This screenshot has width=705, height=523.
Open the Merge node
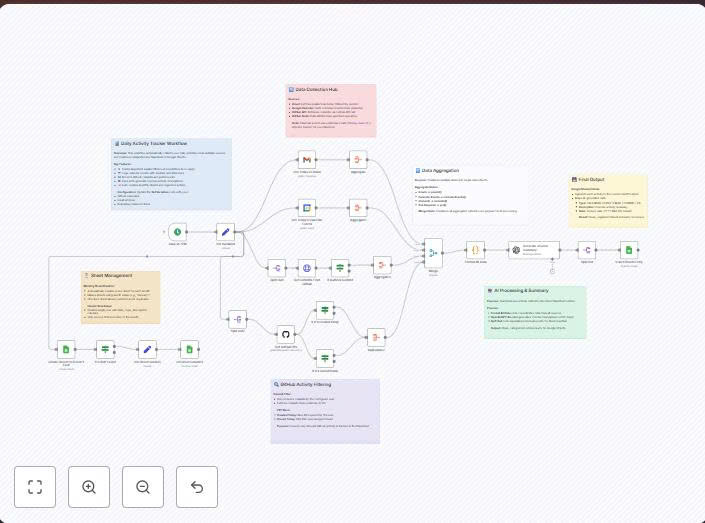(433, 252)
